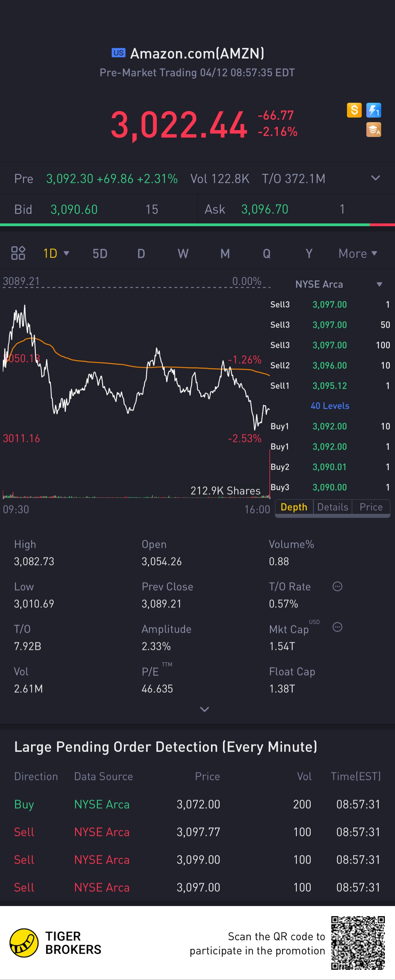Tap the bid/ask ratio bar
The width and height of the screenshot is (395, 980).
coord(197,225)
